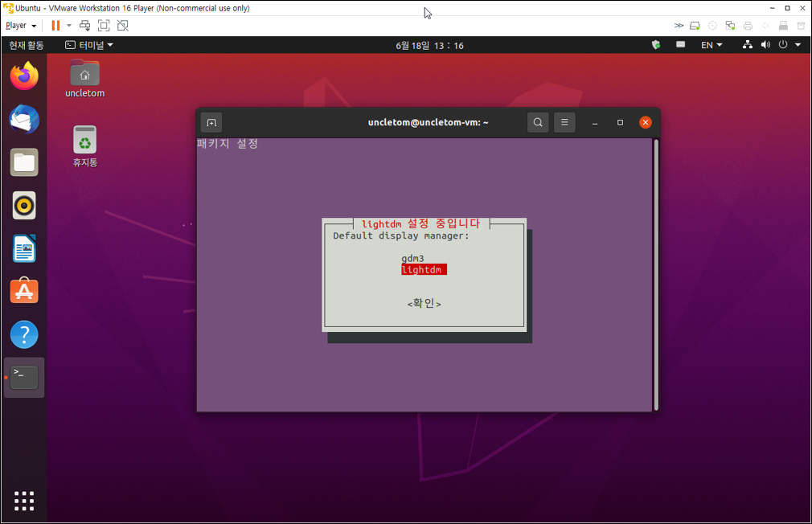Select gdm3 as default display manager

coord(412,258)
